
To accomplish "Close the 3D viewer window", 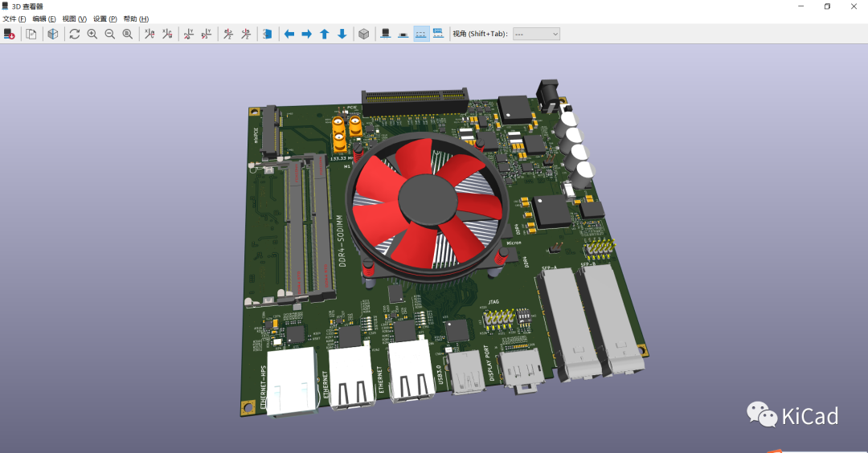I will (x=854, y=6).
